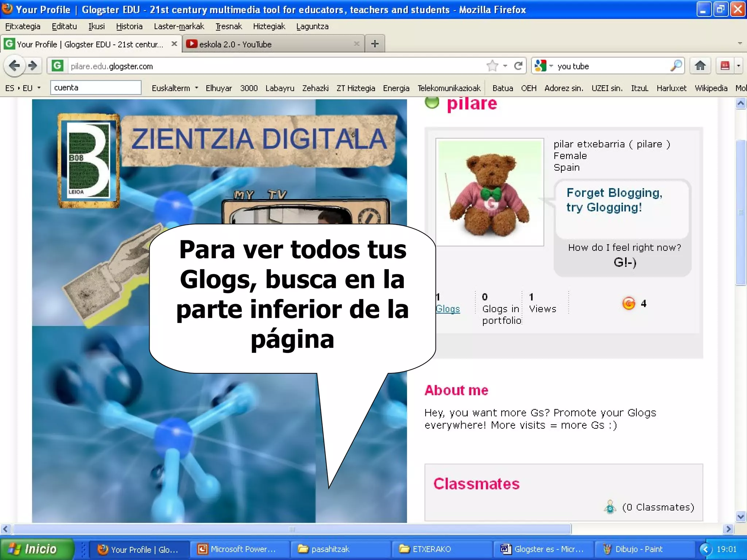The height and width of the screenshot is (560, 747).
Task: Close the eskola 2.0 YouTube tab
Action: coord(356,44)
